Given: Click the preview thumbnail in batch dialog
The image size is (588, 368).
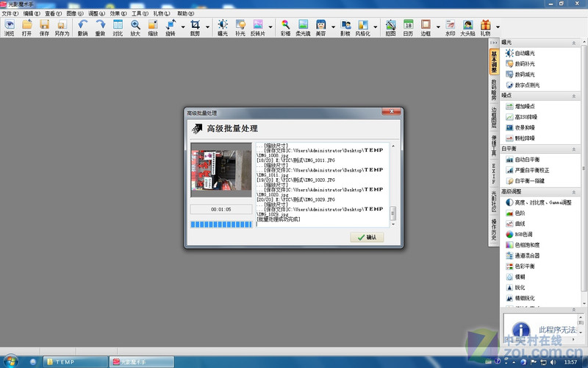Looking at the screenshot, I should pyautogui.click(x=221, y=170).
